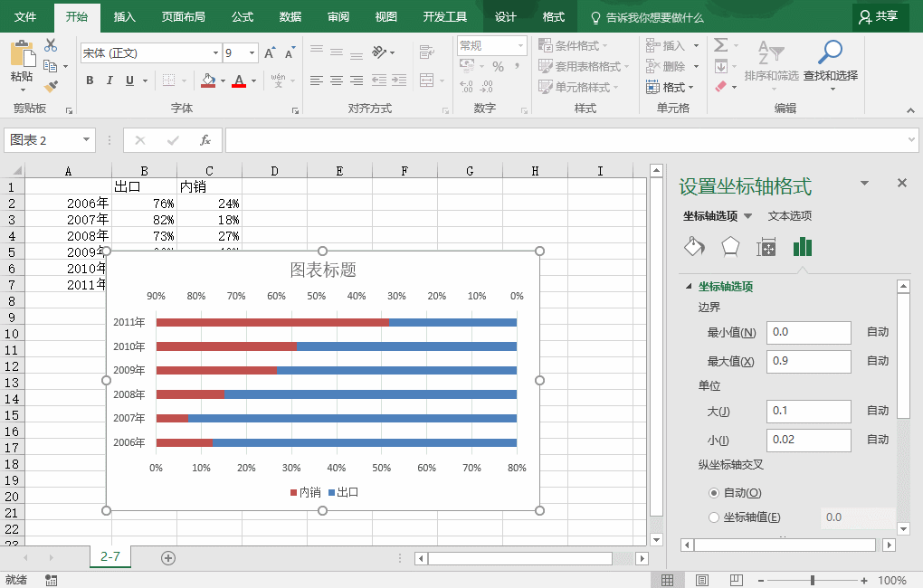Switch to 文本选项 tab
This screenshot has width=923, height=588.
tap(789, 216)
